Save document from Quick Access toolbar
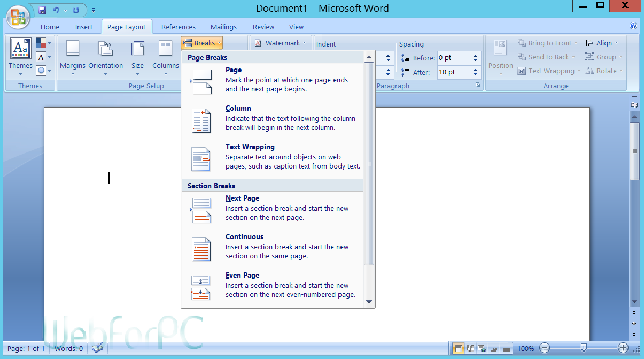The width and height of the screenshot is (644, 359). point(42,10)
